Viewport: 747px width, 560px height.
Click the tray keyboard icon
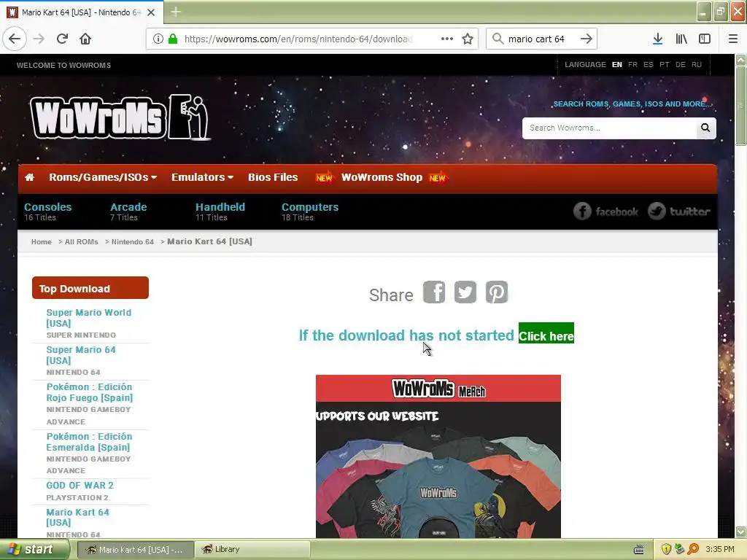[639, 550]
